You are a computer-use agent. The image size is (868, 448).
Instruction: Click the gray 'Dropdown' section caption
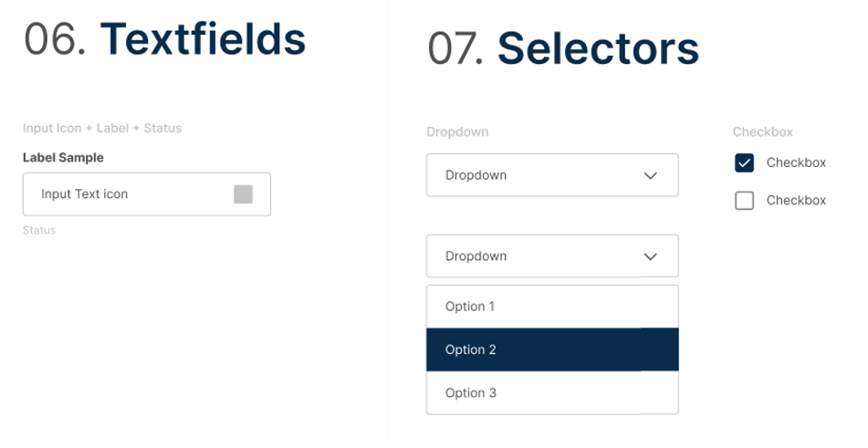pos(457,132)
